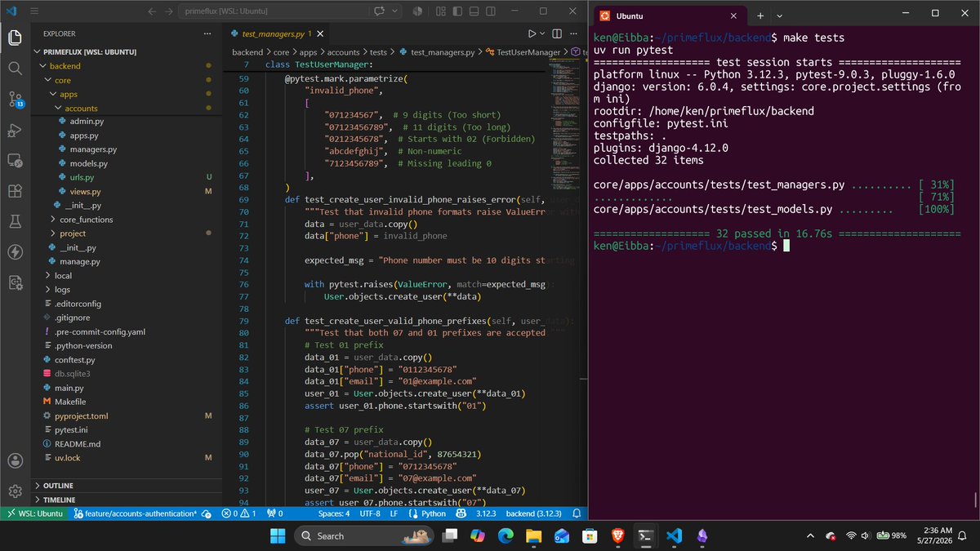Click the accounts breadcrumb

(x=343, y=51)
